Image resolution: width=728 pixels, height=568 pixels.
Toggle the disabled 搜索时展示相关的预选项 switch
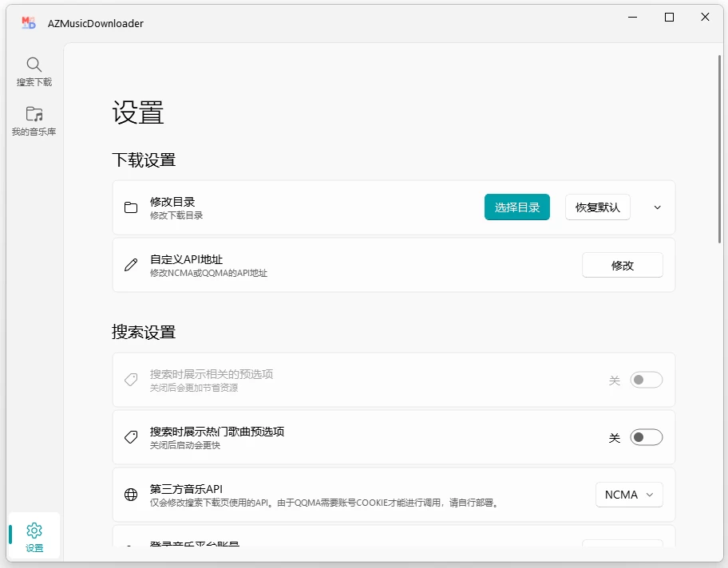tap(646, 380)
